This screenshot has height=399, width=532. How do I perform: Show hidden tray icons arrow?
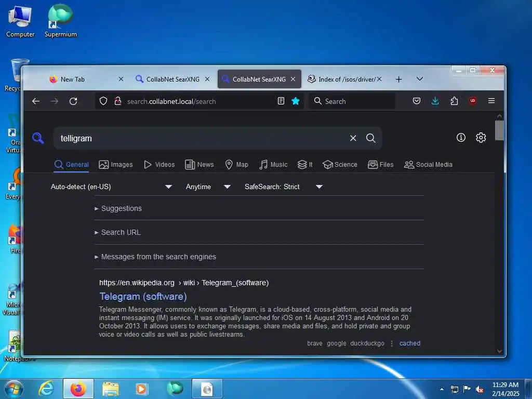[442, 389]
